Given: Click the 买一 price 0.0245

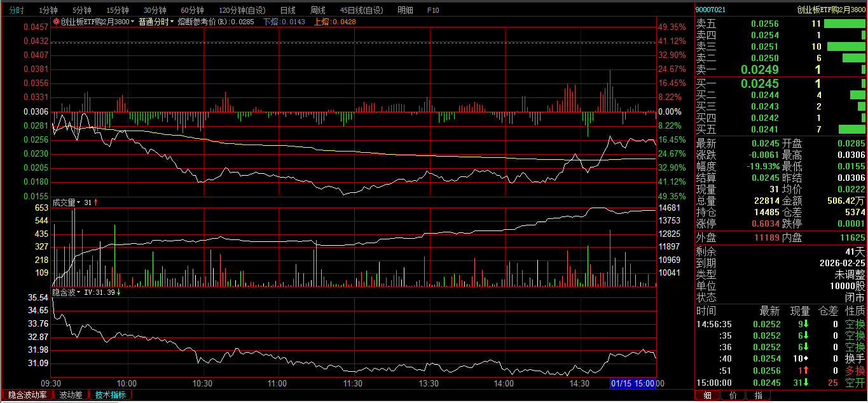Looking at the screenshot, I should tap(760, 83).
